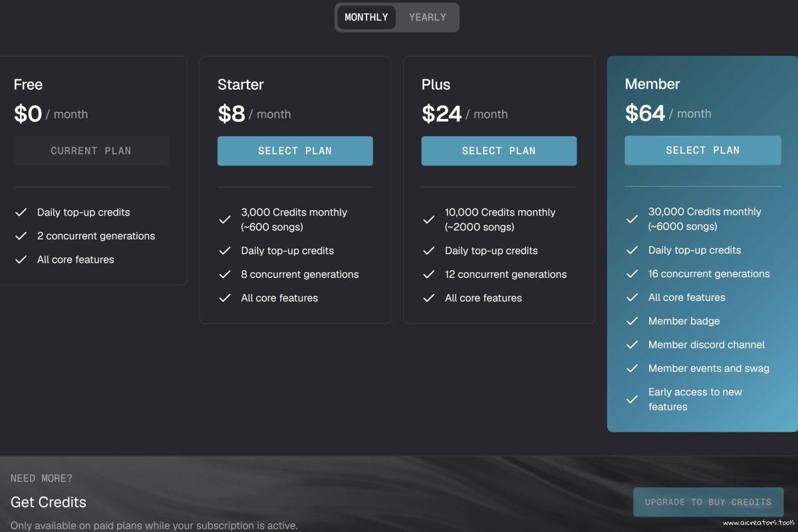Click checkmark beside Member events and swag
Viewport: 798px width, 532px height.
coord(632,368)
